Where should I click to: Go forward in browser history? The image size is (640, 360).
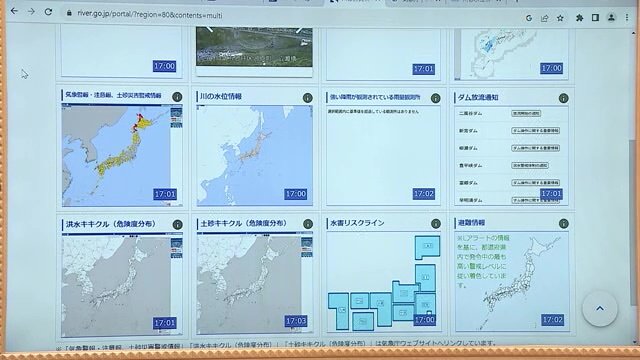(x=31, y=11)
